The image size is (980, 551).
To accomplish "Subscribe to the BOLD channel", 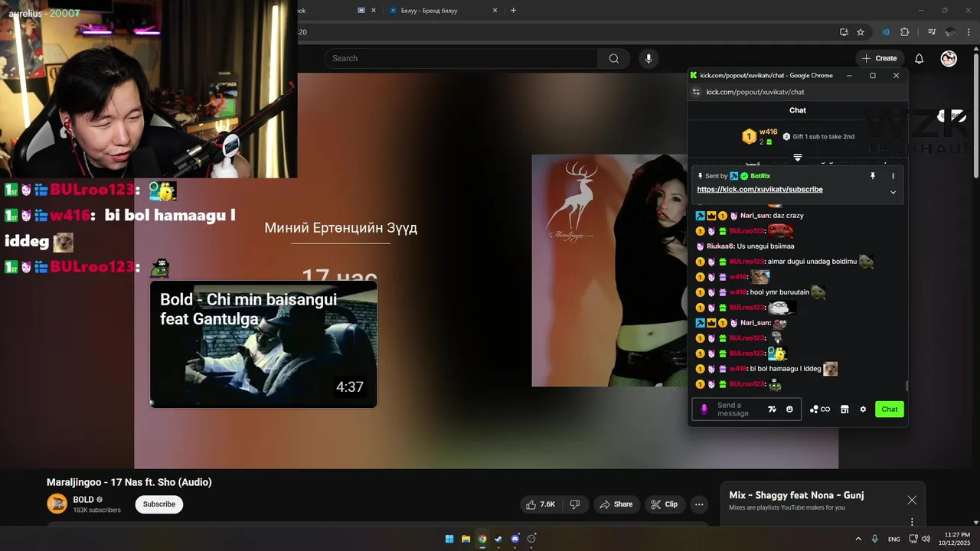I will tap(159, 504).
